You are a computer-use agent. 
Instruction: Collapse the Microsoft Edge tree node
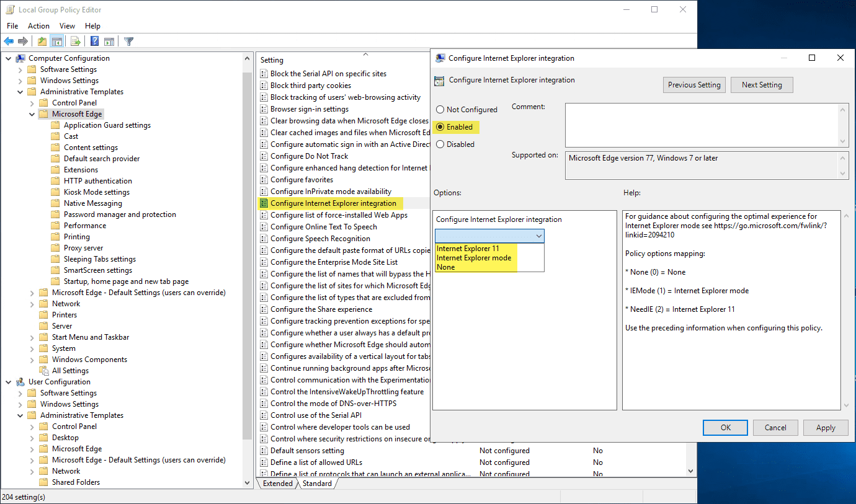pyautogui.click(x=32, y=114)
